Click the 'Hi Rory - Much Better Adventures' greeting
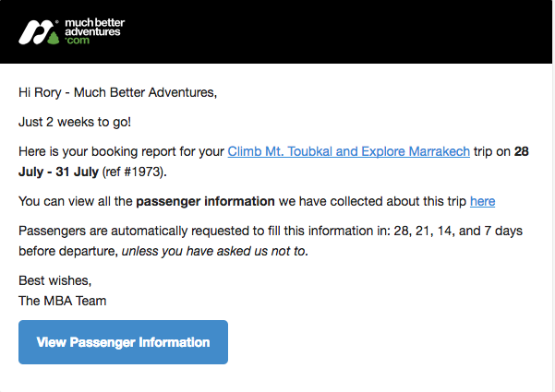 tap(116, 92)
